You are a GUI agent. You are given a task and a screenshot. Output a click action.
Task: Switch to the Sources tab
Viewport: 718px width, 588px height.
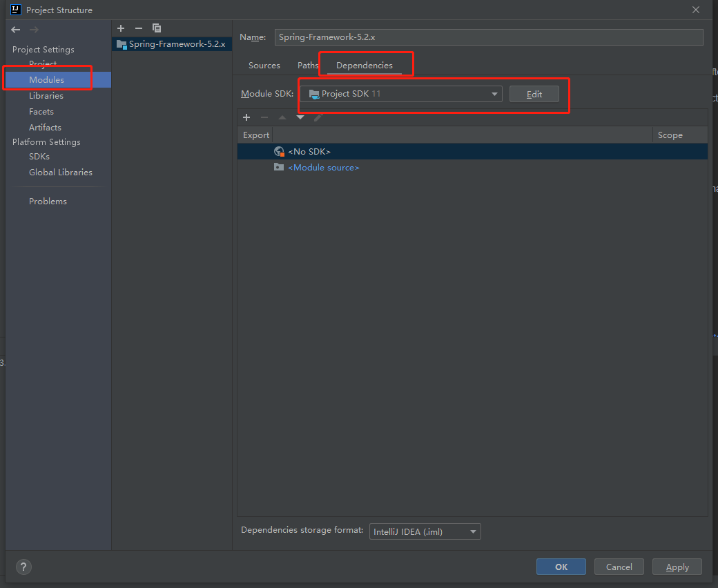click(x=264, y=66)
